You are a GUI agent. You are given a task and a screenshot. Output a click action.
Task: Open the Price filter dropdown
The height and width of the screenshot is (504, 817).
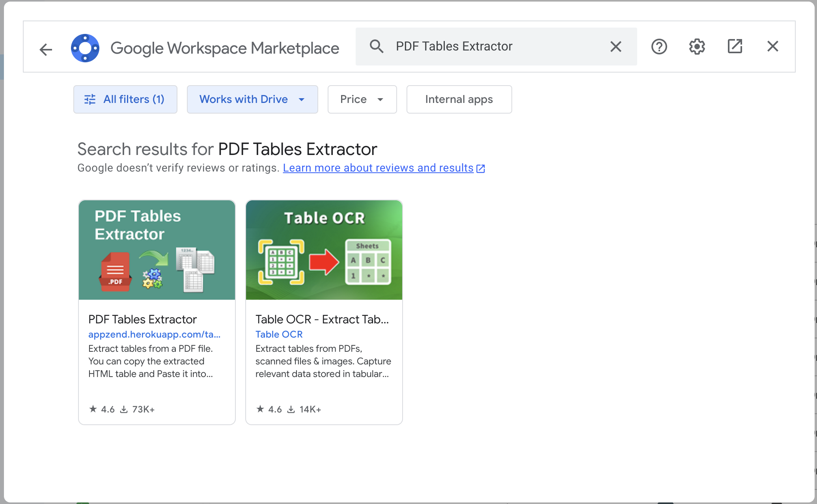point(362,99)
